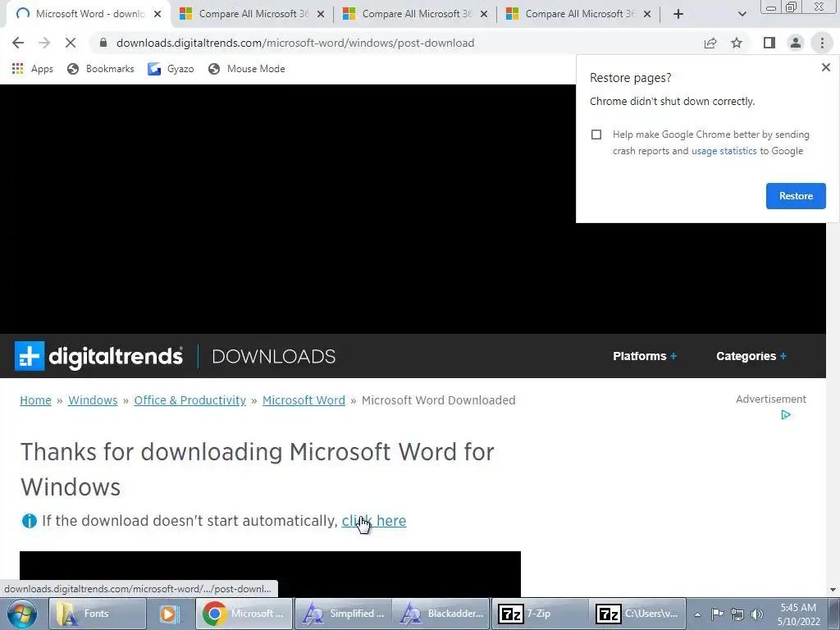Click the Digital Trends logo

click(x=98, y=356)
